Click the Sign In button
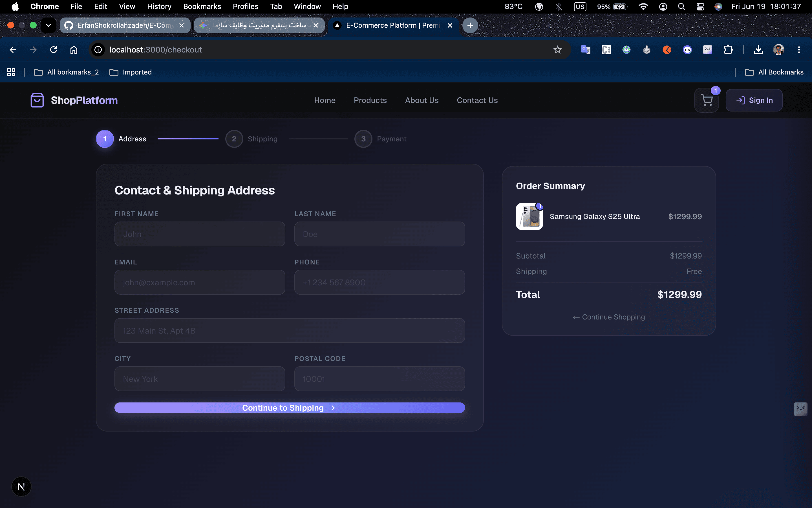The width and height of the screenshot is (812, 508). coord(754,100)
